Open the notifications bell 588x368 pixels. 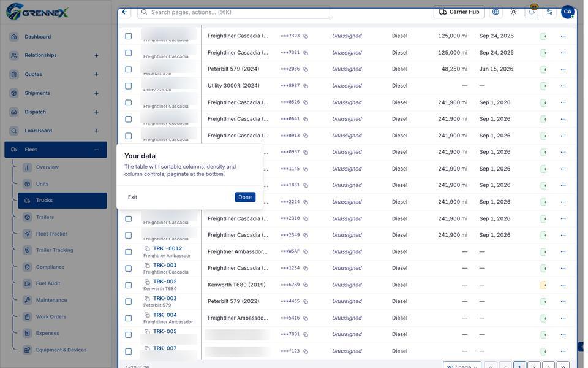[x=532, y=12]
